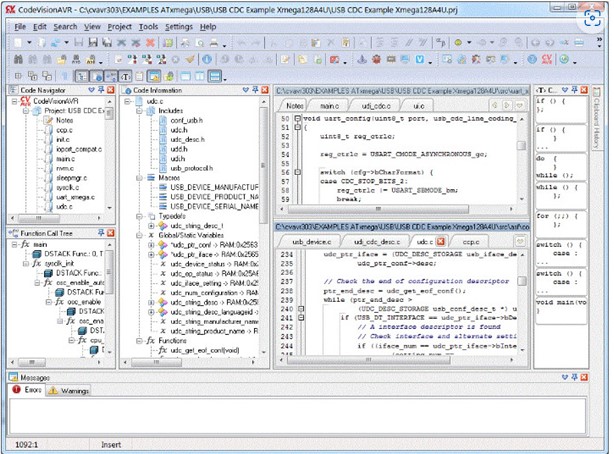Insert the 'for (;;) {' code template
The width and height of the screenshot is (614, 454).
(x=561, y=224)
